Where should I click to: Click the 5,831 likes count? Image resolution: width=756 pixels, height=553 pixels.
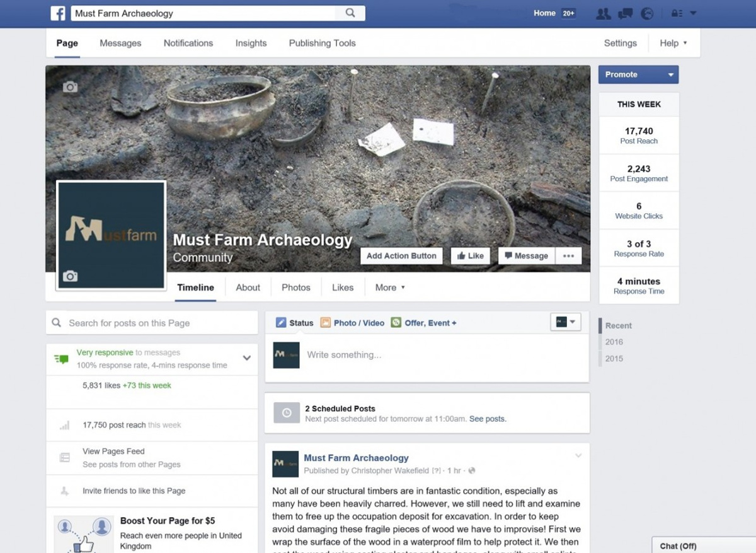click(x=101, y=385)
